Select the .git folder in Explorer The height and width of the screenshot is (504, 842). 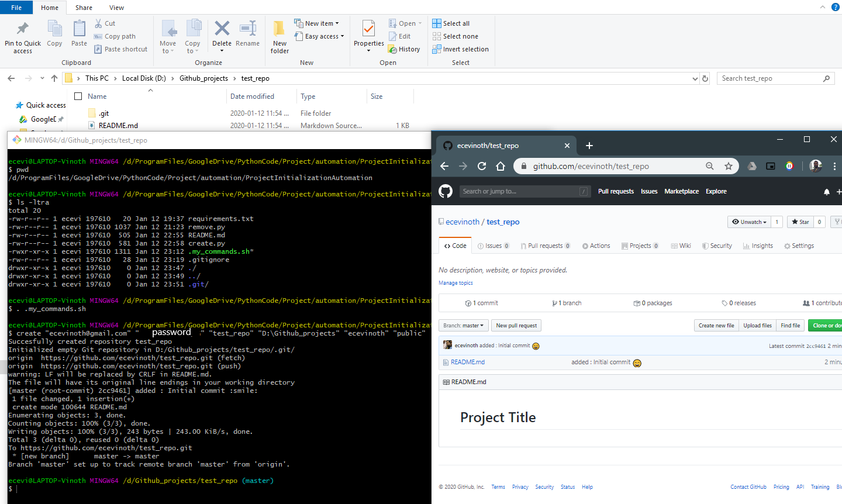(x=103, y=113)
